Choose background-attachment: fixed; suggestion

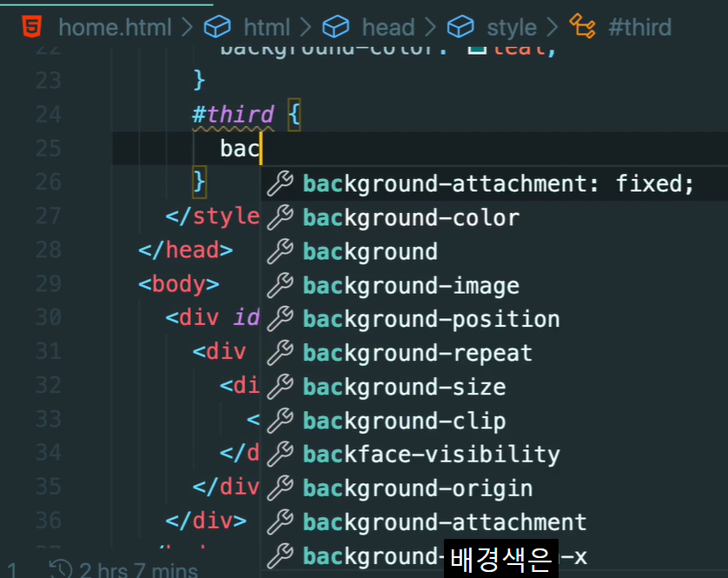coord(494,183)
